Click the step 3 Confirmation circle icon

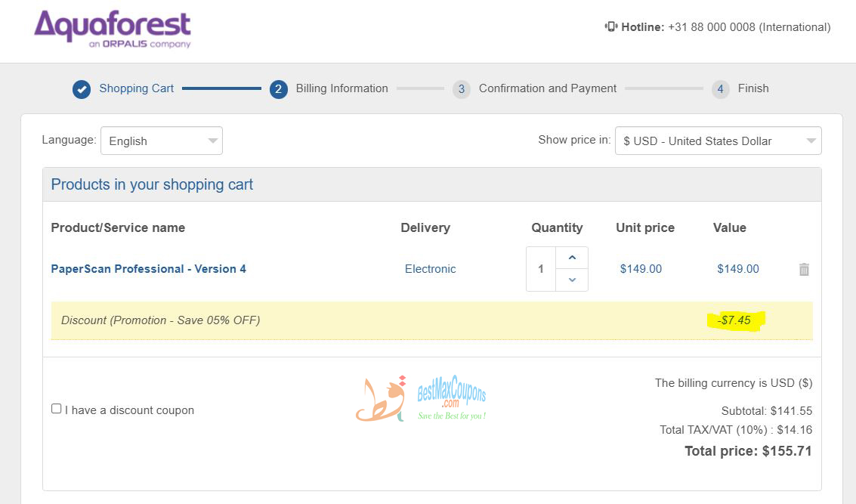pos(461,88)
